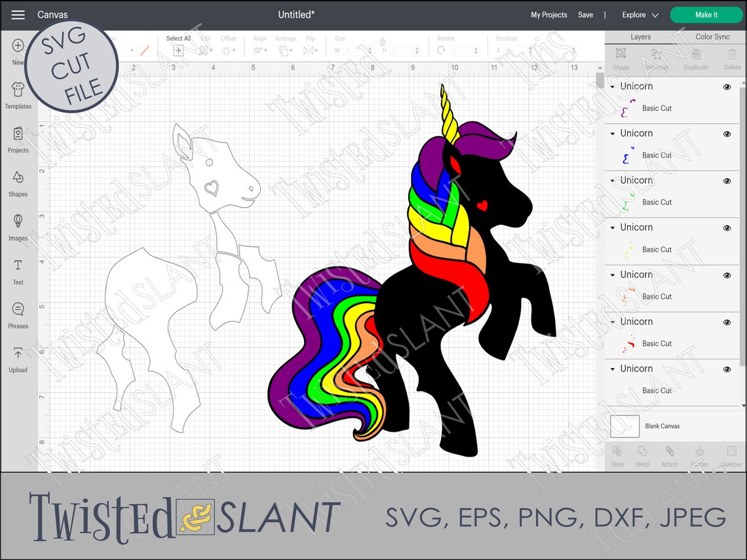Select the red layer's Basic Cut thumbnail
Image resolution: width=747 pixels, height=560 pixels.
coord(628,344)
